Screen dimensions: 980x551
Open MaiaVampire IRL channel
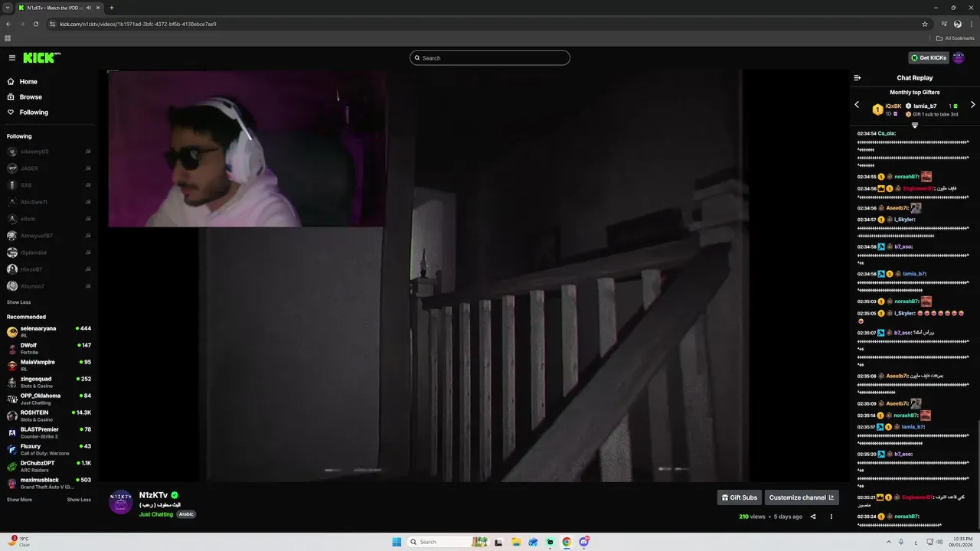tap(49, 365)
